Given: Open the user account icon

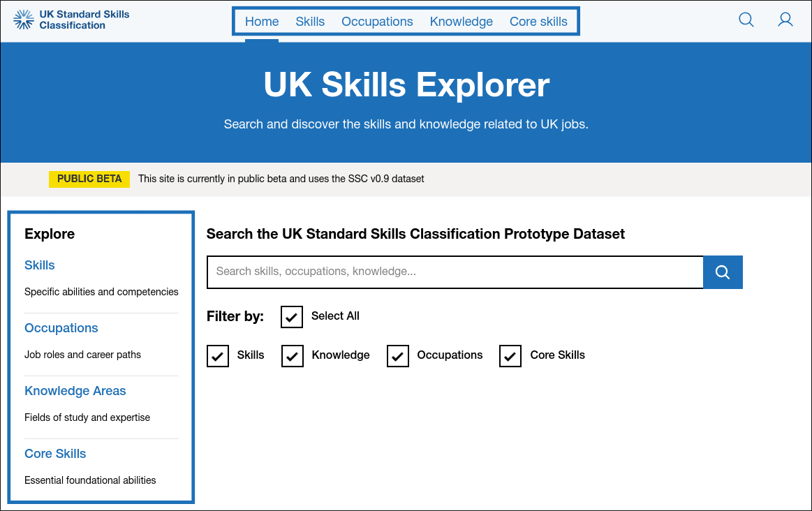Looking at the screenshot, I should click(785, 20).
